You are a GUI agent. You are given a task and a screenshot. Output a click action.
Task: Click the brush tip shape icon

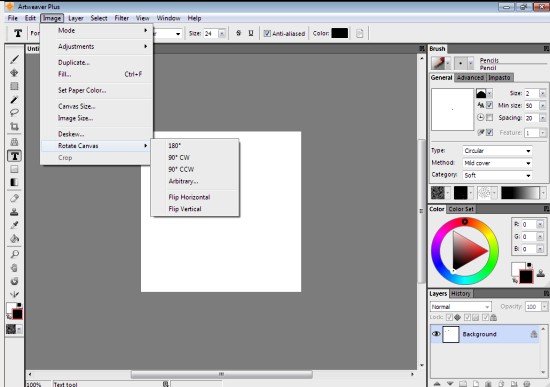tap(461, 64)
